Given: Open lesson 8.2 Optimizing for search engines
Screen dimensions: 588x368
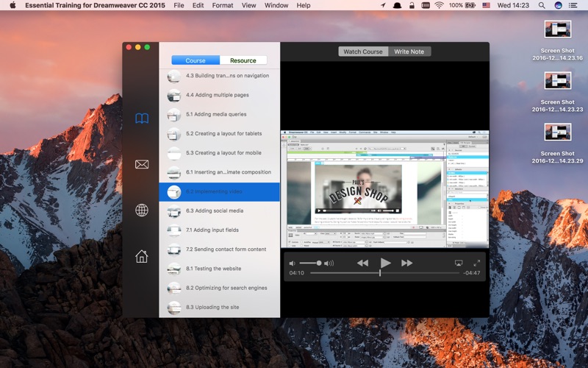Looking at the screenshot, I should pos(219,288).
